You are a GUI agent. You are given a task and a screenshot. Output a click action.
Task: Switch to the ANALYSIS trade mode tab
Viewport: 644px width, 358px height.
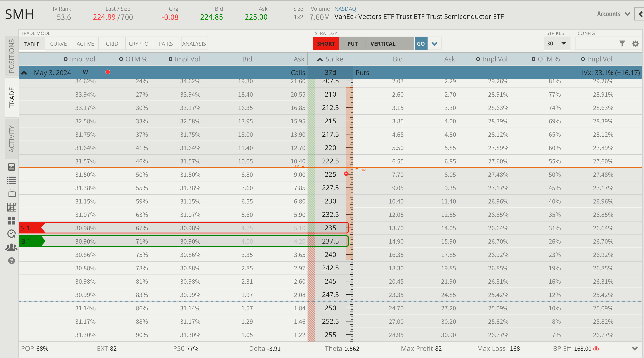[194, 44]
